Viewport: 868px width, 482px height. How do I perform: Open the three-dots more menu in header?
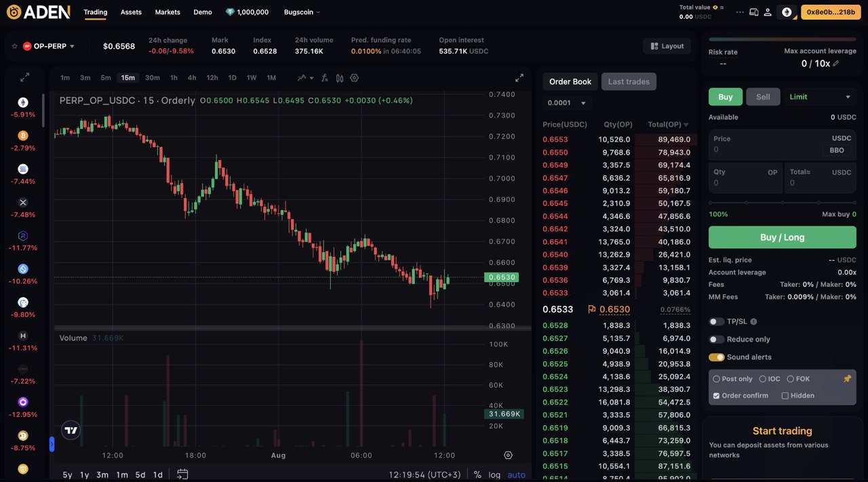pos(740,12)
